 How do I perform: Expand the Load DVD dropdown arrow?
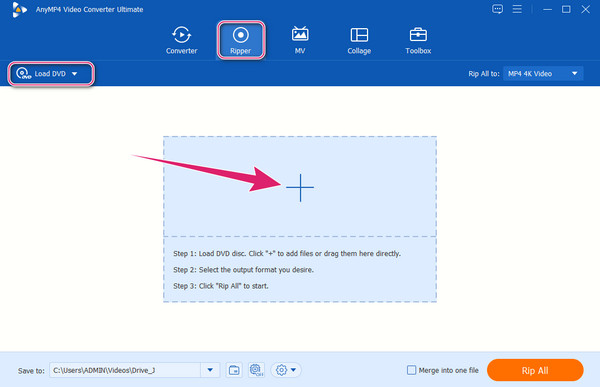75,73
